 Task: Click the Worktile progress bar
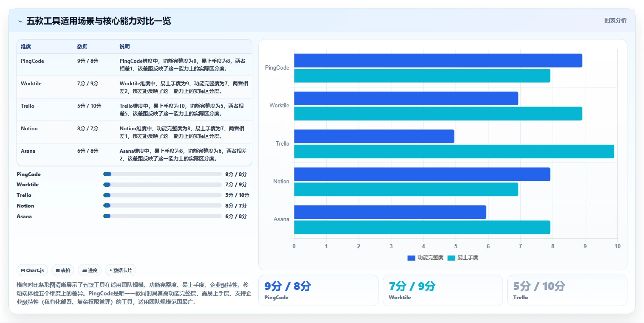coord(162,185)
